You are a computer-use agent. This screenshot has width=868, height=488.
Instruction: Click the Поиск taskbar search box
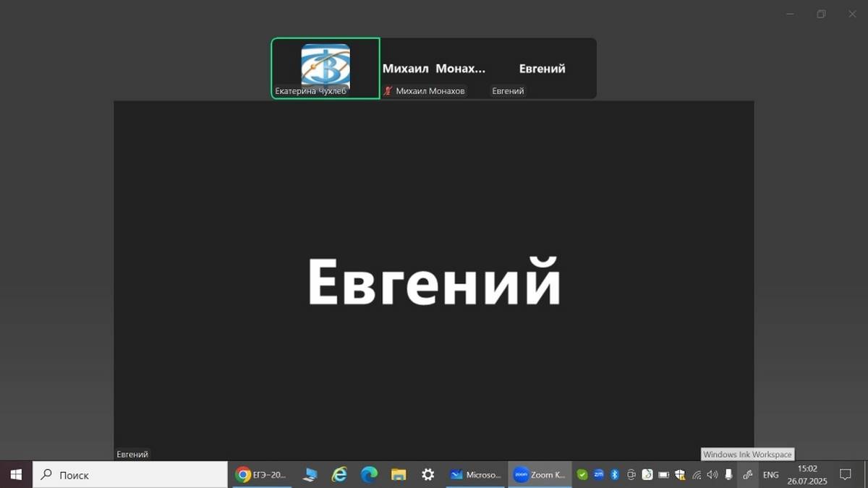pos(130,475)
